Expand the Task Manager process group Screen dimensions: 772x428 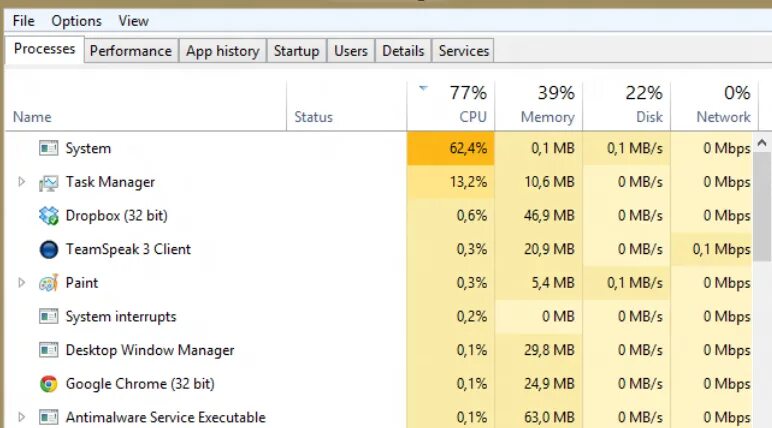(21, 182)
